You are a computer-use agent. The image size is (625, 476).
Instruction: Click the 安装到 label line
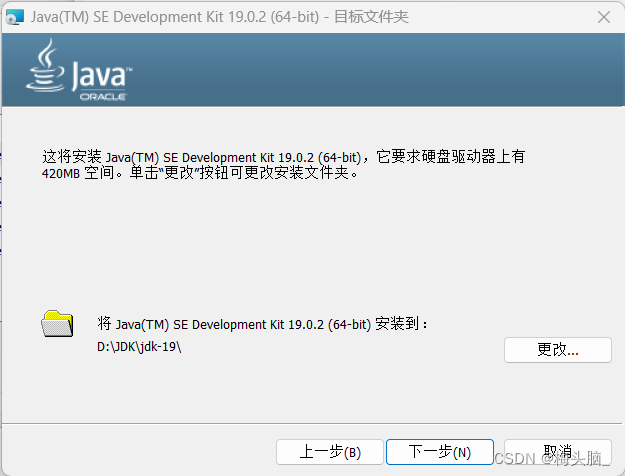tap(262, 324)
